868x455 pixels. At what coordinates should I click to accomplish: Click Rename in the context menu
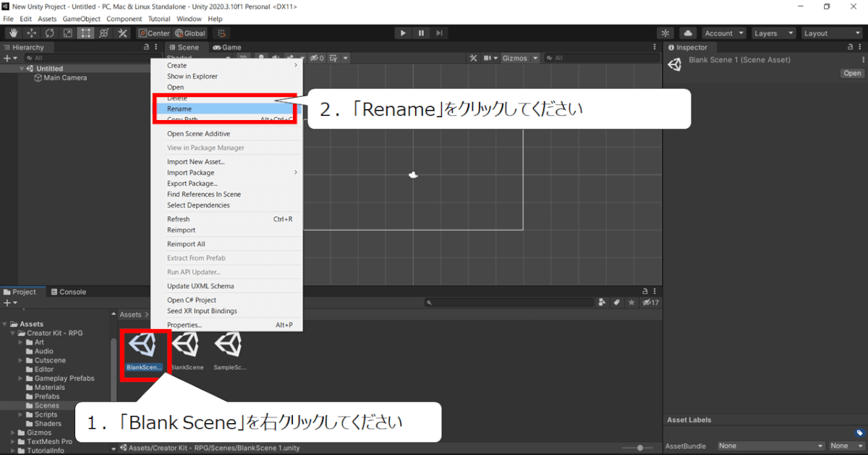coord(226,109)
